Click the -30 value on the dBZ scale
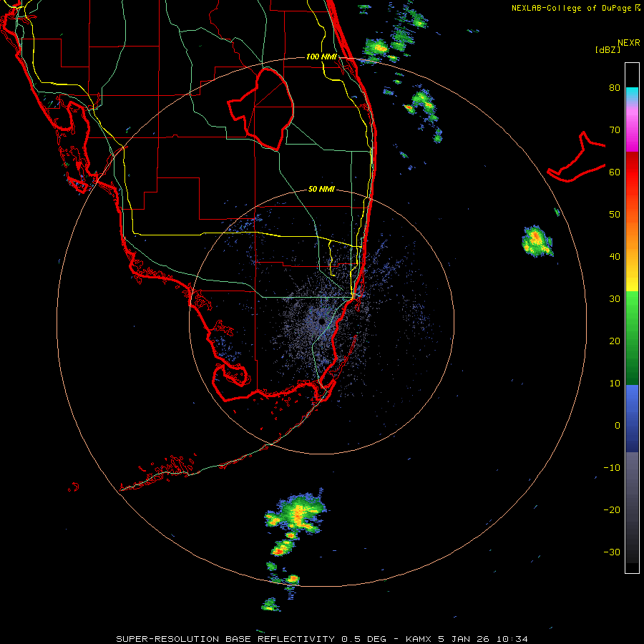Image resolution: width=644 pixels, height=644 pixels. [612, 552]
